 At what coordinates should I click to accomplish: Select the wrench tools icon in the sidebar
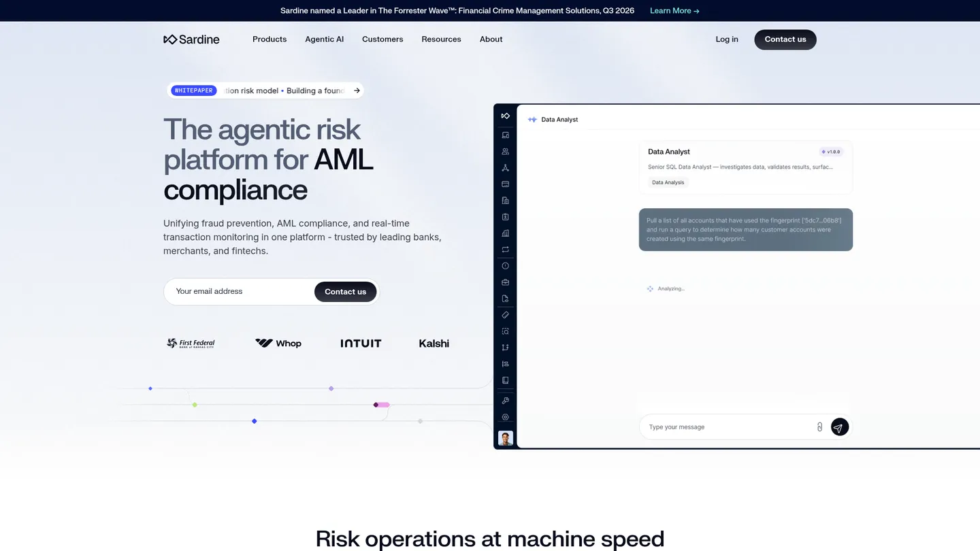505,401
